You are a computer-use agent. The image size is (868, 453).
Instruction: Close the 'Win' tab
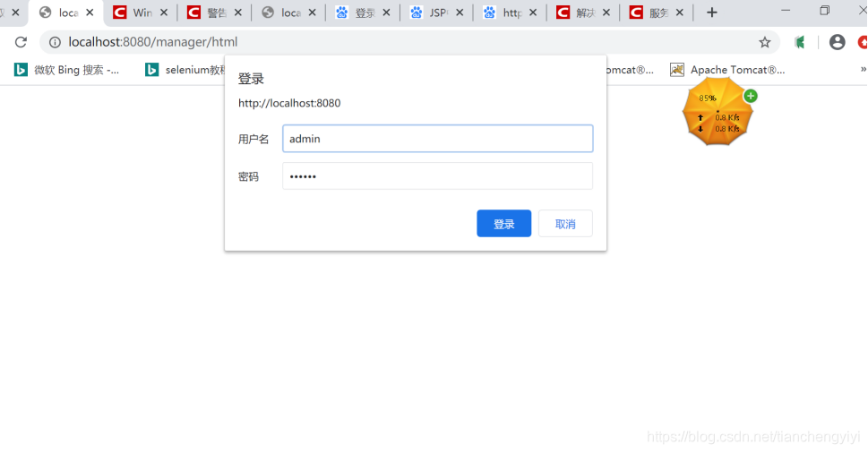click(x=164, y=13)
